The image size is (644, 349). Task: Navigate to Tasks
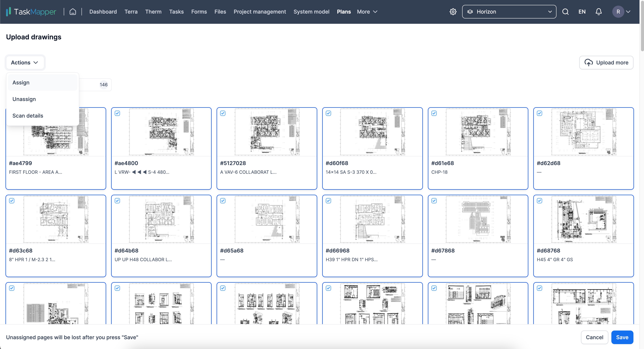click(x=176, y=12)
